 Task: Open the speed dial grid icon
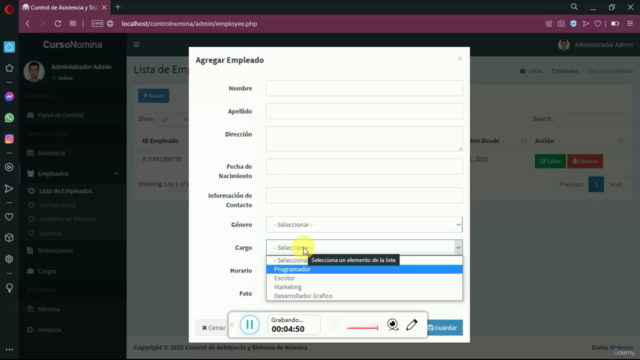point(73,24)
